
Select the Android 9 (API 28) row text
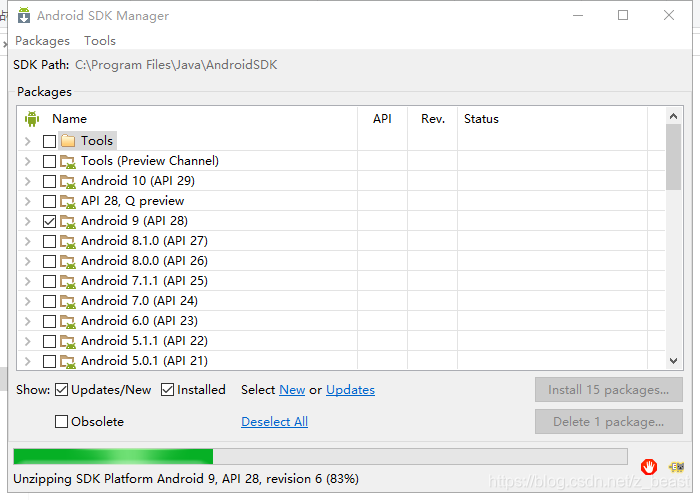tap(134, 221)
